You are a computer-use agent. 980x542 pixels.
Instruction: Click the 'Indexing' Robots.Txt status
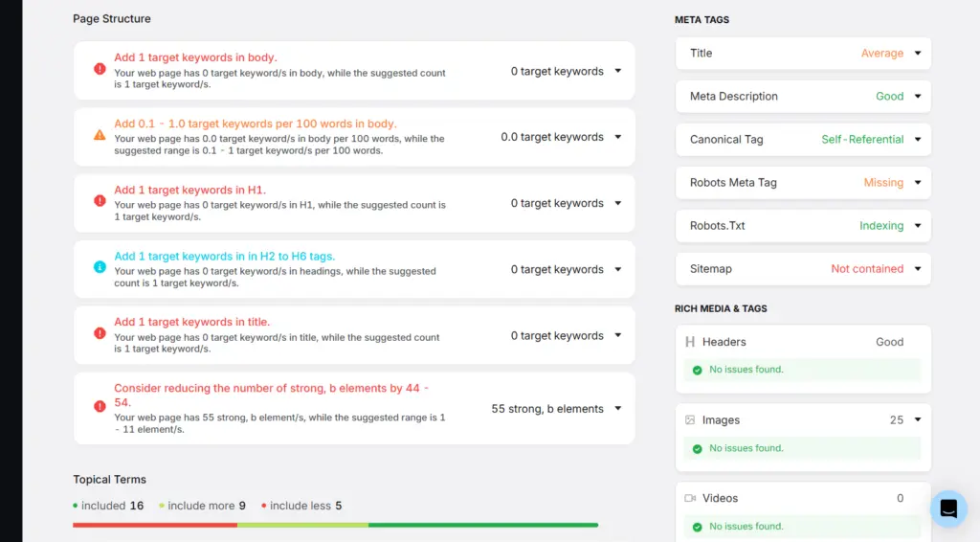click(881, 226)
